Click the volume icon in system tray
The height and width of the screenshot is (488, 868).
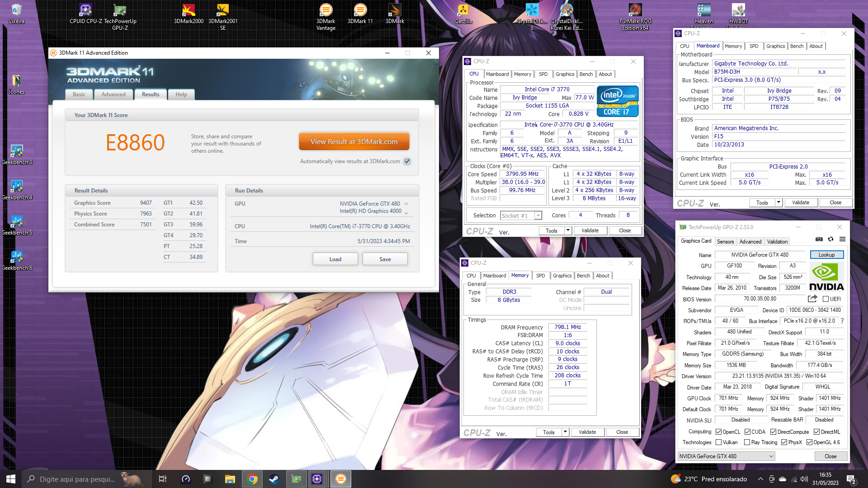click(804, 479)
